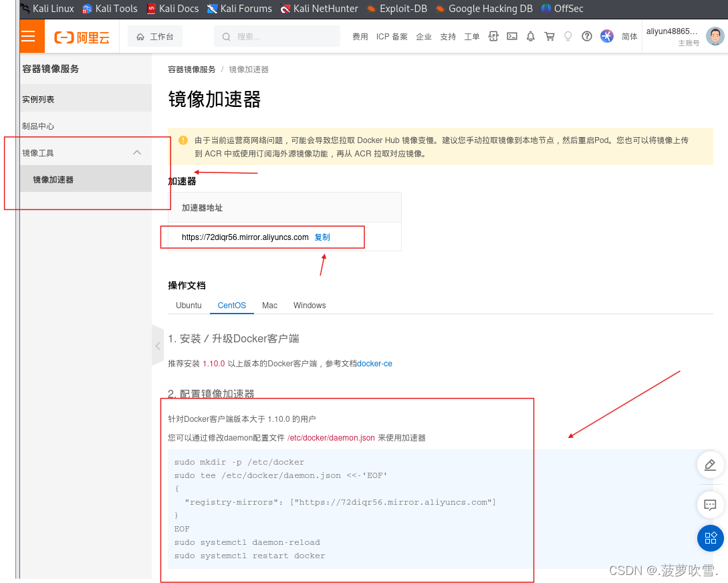Open the Exploit-DB bookmark
Viewport: 728px width, 583px height.
pyautogui.click(x=397, y=8)
